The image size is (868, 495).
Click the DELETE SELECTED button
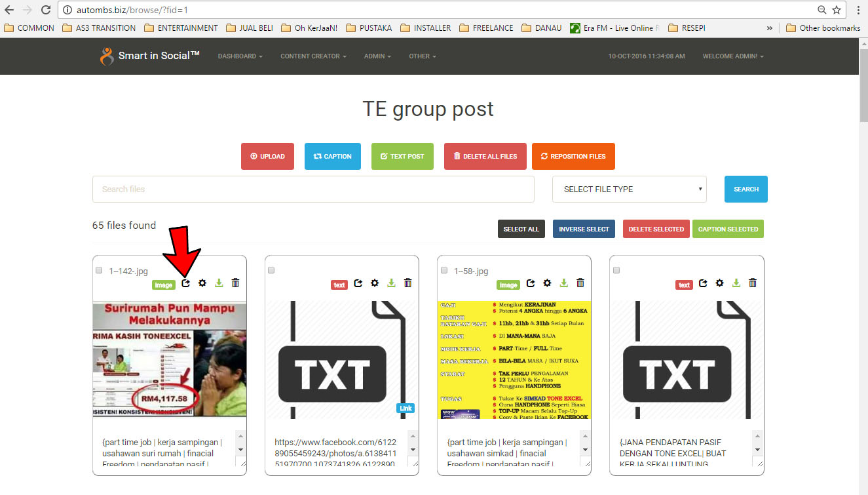point(656,229)
